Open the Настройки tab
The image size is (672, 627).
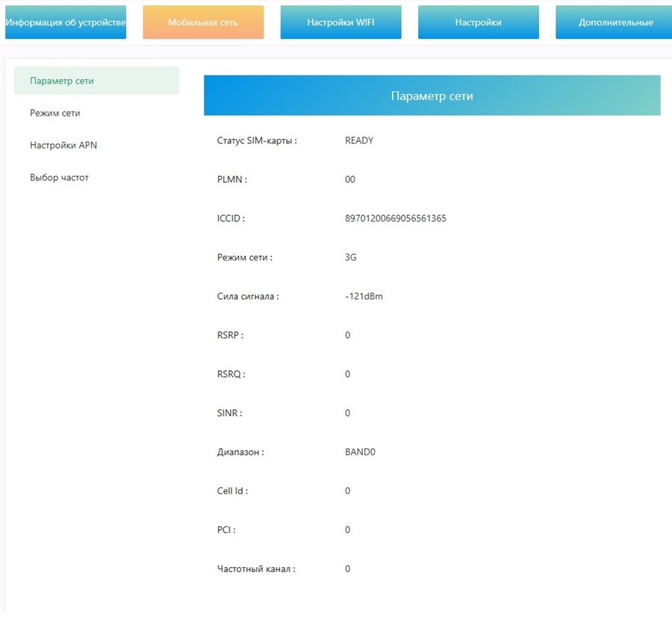pos(479,22)
